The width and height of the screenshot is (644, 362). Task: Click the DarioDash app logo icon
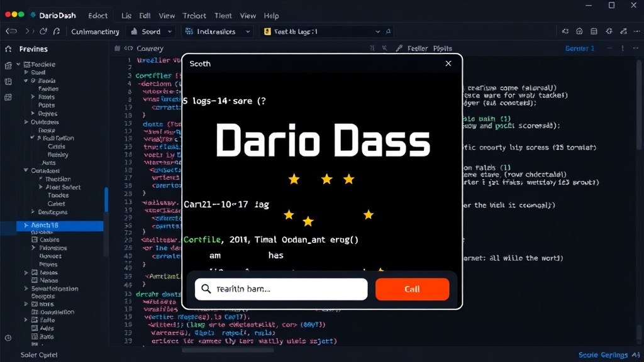click(x=33, y=15)
